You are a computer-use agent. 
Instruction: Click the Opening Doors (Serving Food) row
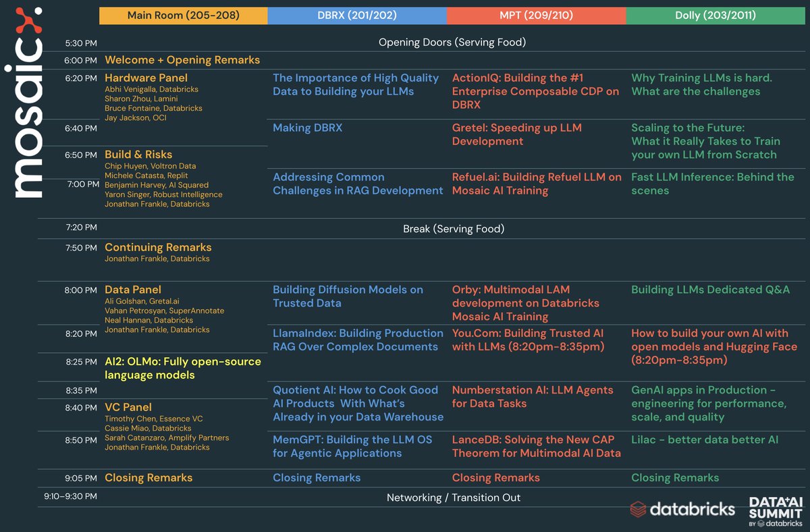[452, 43]
